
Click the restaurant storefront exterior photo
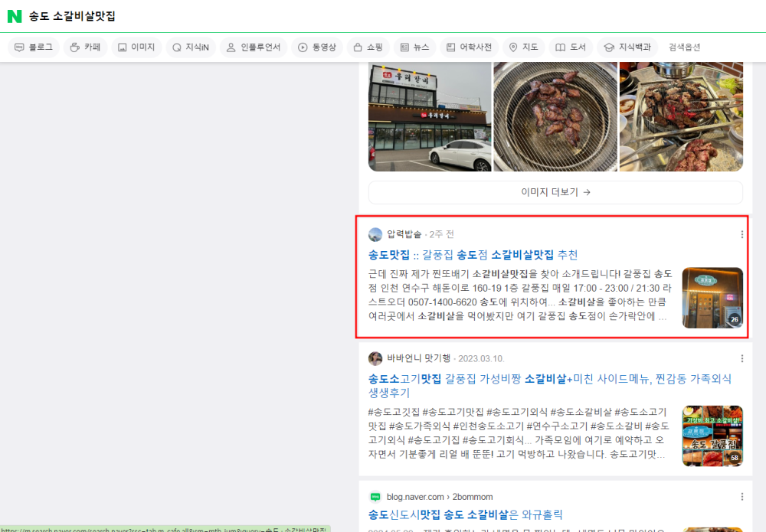point(430,116)
